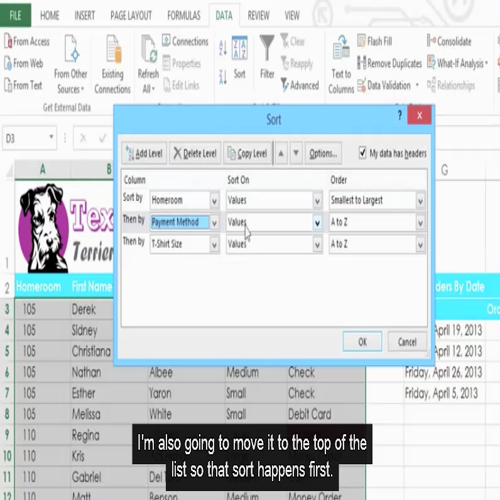This screenshot has height=500, width=500.
Task: Open the Homeroom column dropdown
Action: click(x=214, y=200)
